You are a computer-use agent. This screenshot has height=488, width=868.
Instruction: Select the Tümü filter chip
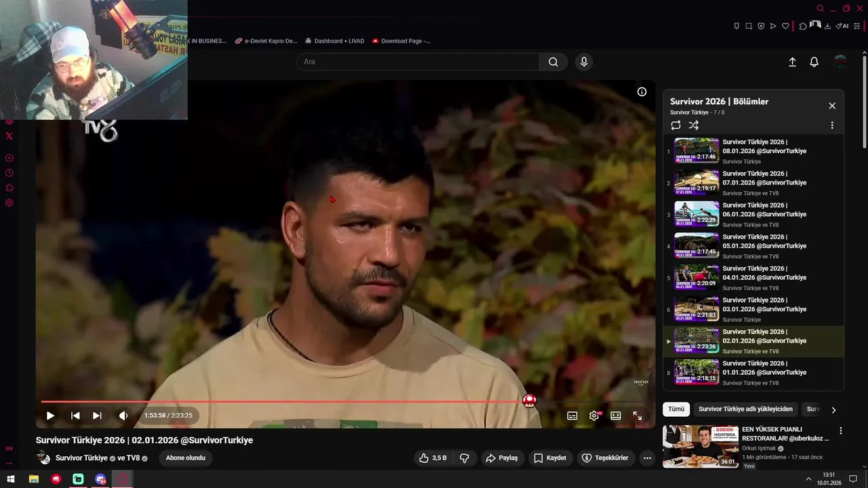pyautogui.click(x=676, y=409)
